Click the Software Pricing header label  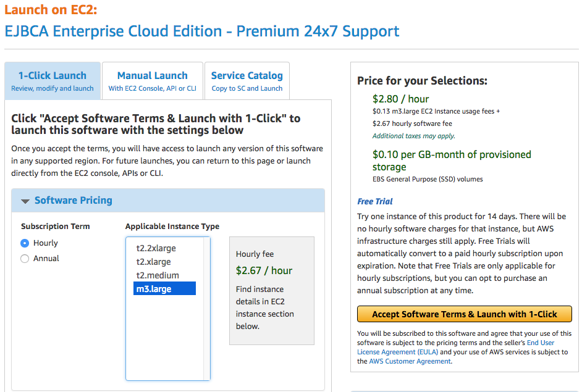(74, 201)
